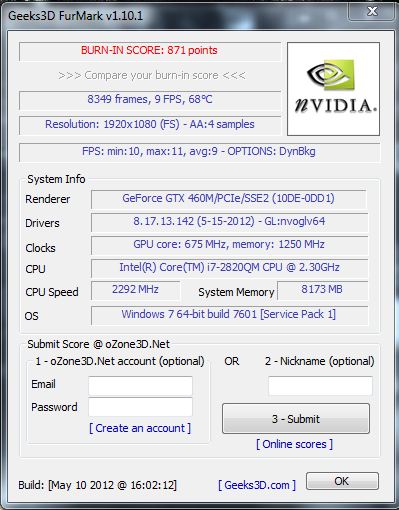Click the '3 - Submit' button

(x=296, y=419)
